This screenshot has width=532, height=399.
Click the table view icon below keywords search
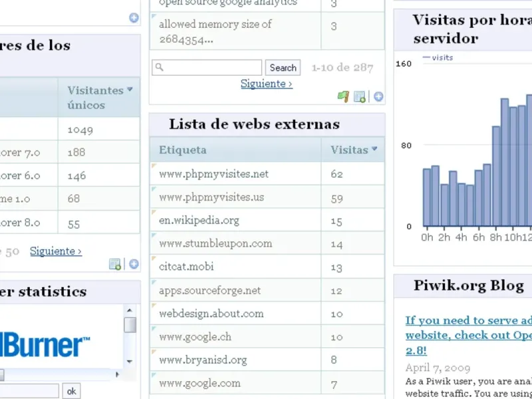360,96
